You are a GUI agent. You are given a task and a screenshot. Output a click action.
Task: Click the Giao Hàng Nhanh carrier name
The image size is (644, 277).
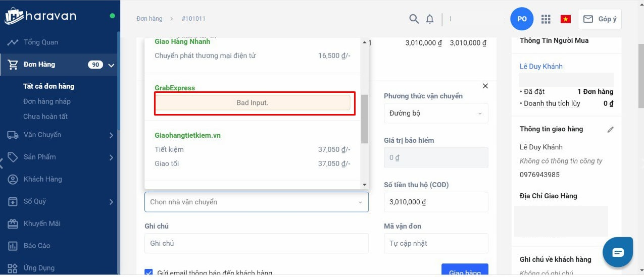[x=182, y=42]
